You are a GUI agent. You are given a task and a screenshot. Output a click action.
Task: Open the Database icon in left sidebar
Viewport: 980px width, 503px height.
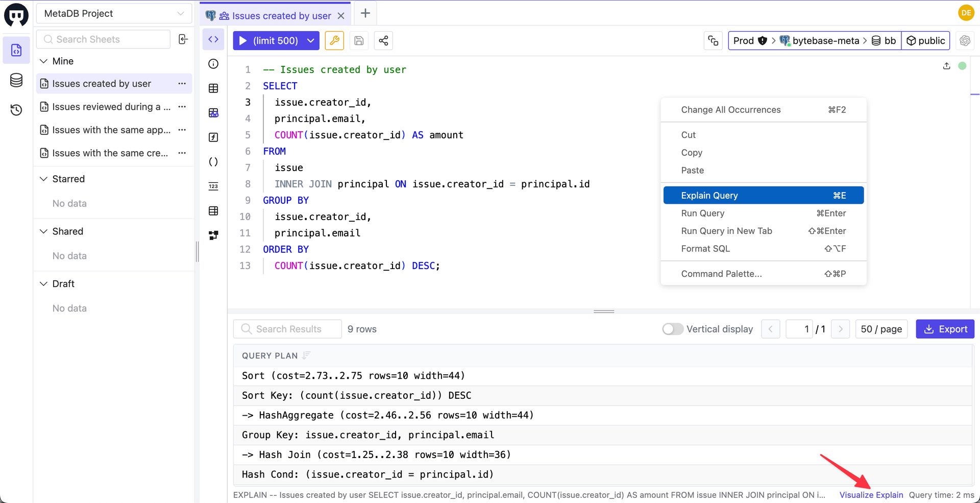[16, 80]
